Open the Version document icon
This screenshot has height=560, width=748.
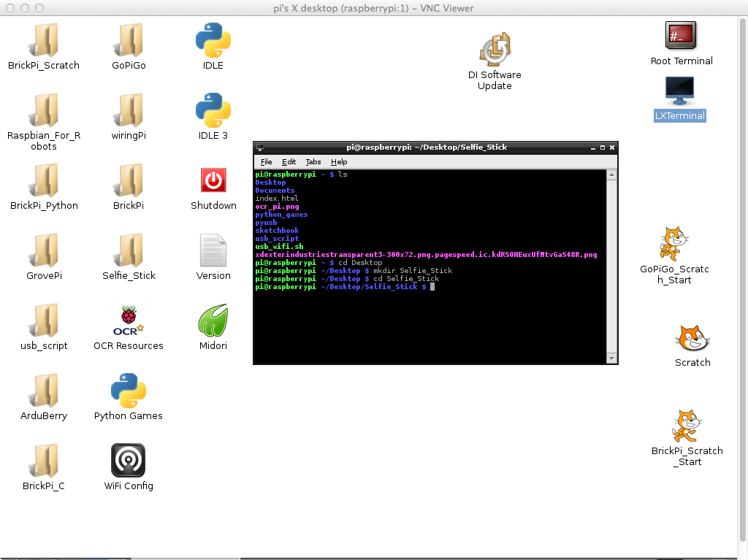[213, 250]
